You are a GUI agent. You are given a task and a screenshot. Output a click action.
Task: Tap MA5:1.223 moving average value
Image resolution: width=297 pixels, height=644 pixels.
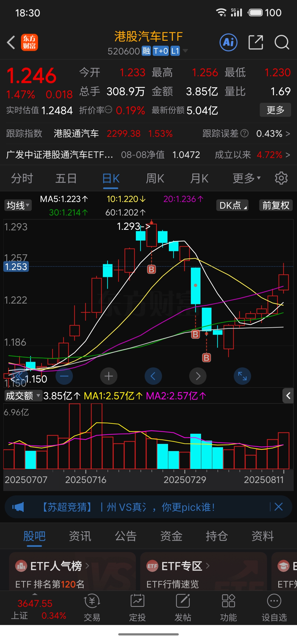(x=64, y=199)
